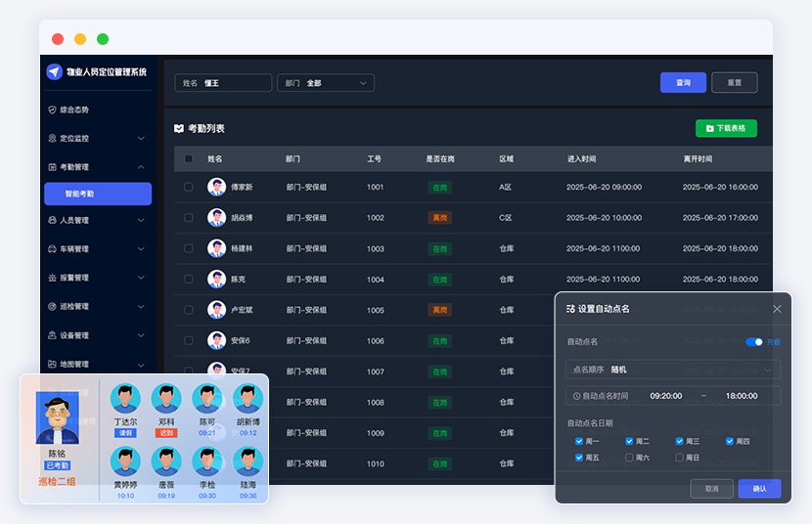
Task: Click the 定位监控 location icon
Action: point(52,139)
